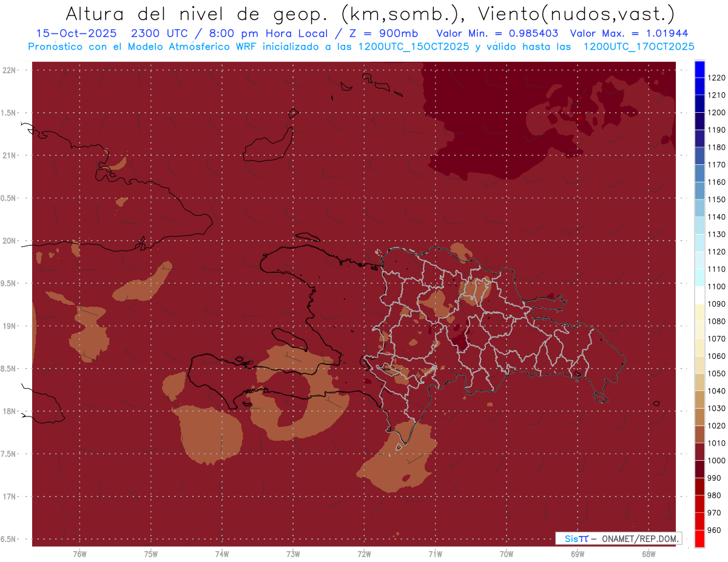Pick the bright red band below 960
Screen dimensions: 728x562
pyautogui.click(x=699, y=538)
